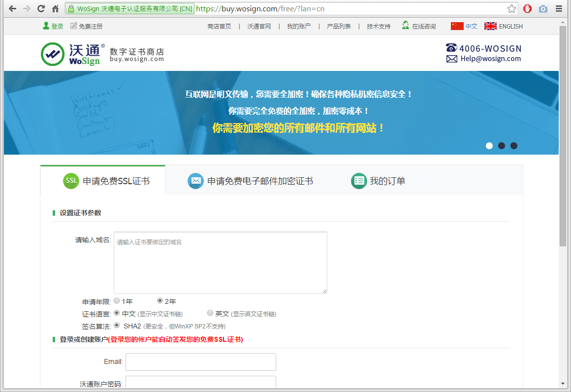Click the red Opera-style extension icon
Screen dimensions: 571x392
(527, 9)
